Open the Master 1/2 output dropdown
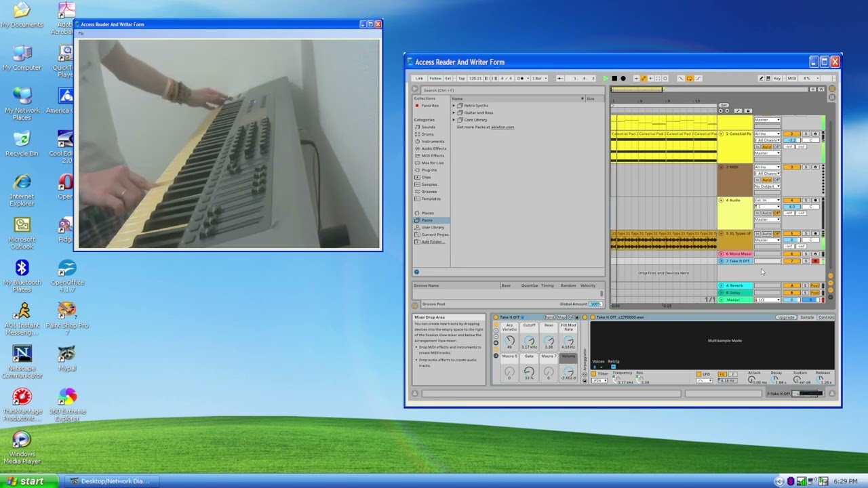Viewport: 868px width, 488px height. tap(767, 300)
